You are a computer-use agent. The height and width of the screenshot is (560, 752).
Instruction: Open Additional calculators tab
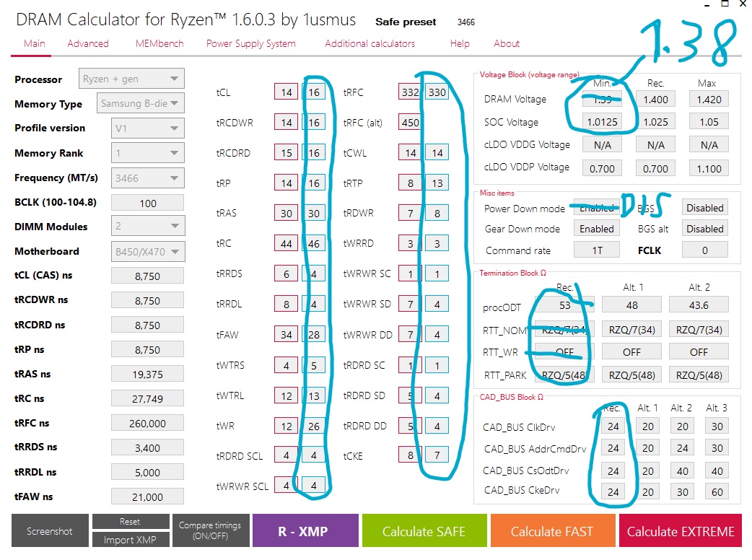point(370,43)
